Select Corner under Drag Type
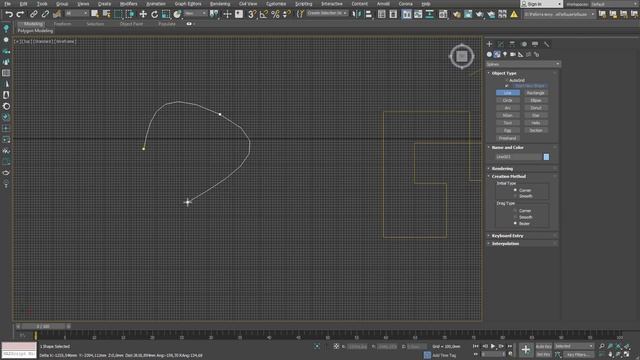Image resolution: width=640 pixels, height=360 pixels. (x=515, y=211)
